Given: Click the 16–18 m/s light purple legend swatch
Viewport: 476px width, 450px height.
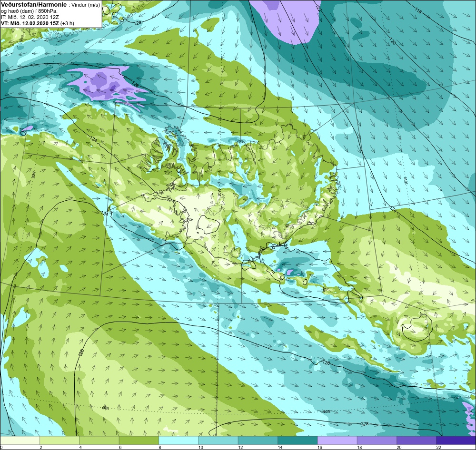Looking at the screenshot, I should pyautogui.click(x=337, y=440).
